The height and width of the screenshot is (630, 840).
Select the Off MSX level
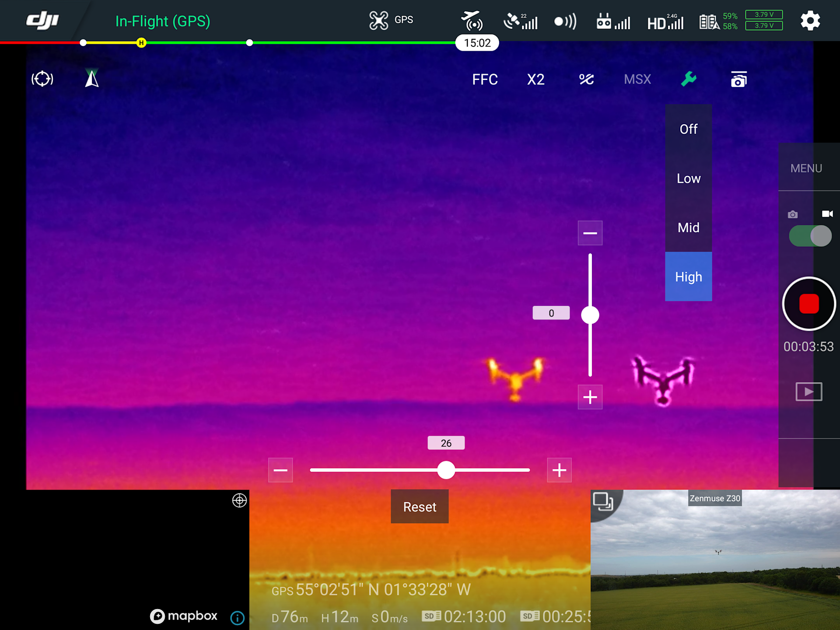pyautogui.click(x=688, y=129)
